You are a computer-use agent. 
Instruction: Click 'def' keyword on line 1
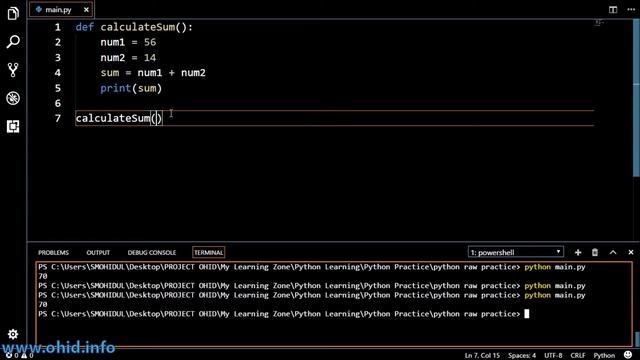(84, 27)
